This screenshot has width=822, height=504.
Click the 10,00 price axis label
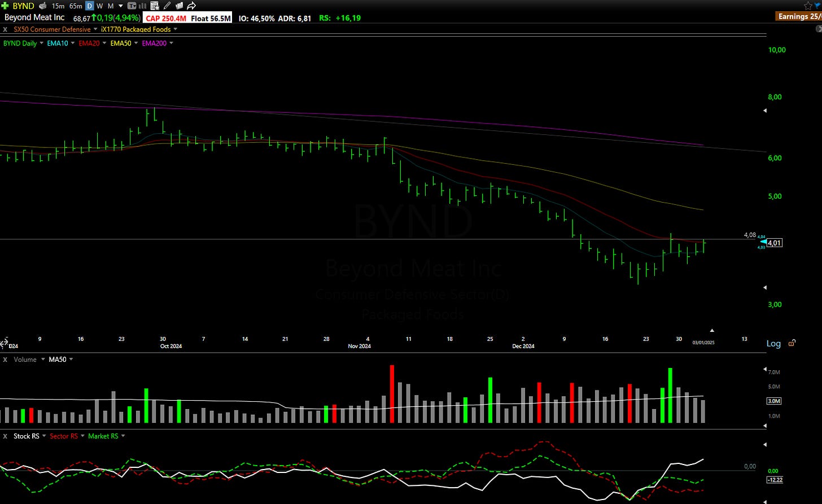click(777, 50)
